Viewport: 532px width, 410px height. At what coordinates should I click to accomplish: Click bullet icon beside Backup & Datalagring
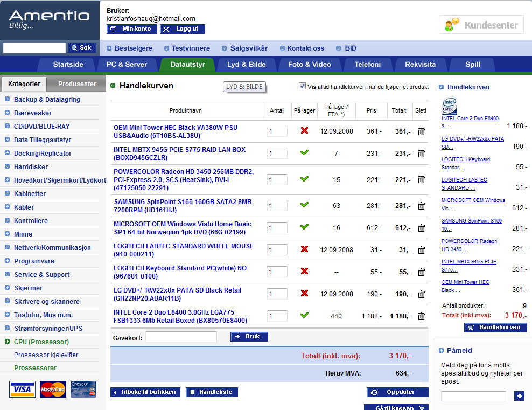tap(7, 99)
